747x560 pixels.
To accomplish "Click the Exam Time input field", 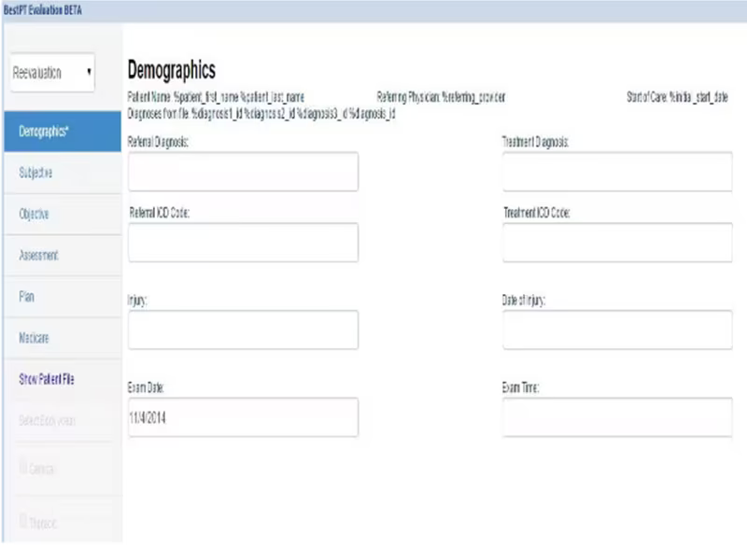I will pyautogui.click(x=617, y=417).
